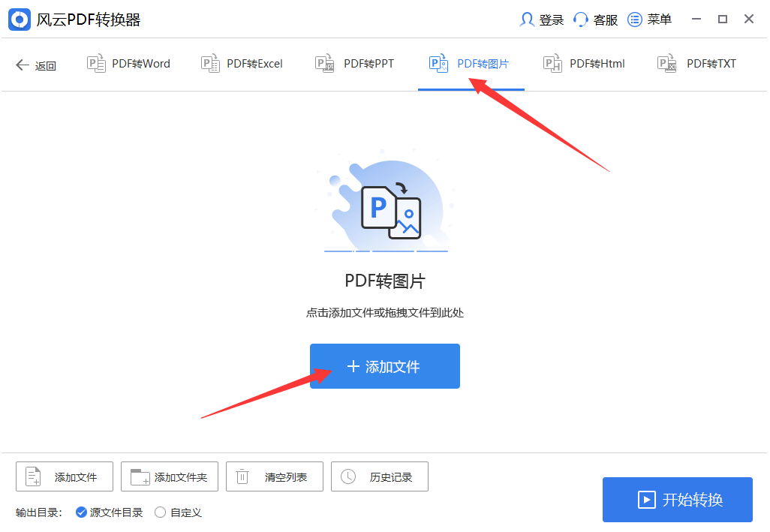Open 历史记录 history records
The height and width of the screenshot is (532, 770).
(x=380, y=476)
